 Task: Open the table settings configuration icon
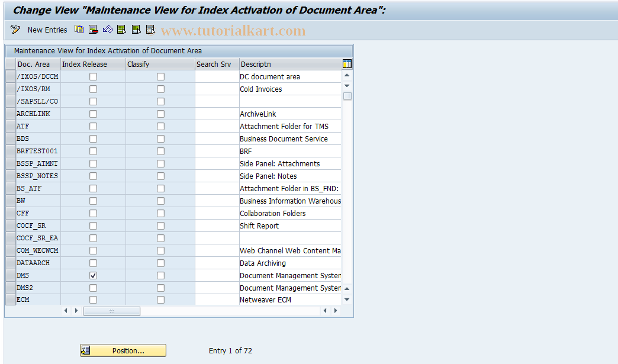pos(347,64)
